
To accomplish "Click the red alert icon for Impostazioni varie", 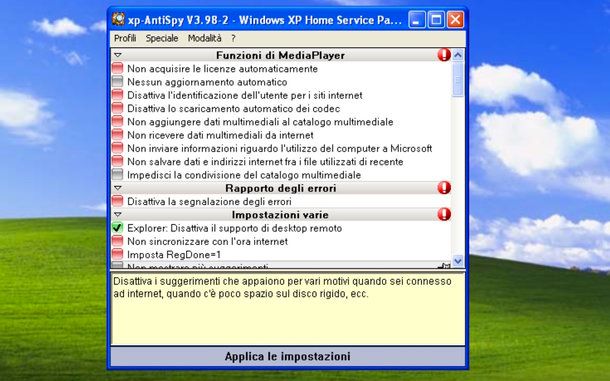I will (x=444, y=214).
